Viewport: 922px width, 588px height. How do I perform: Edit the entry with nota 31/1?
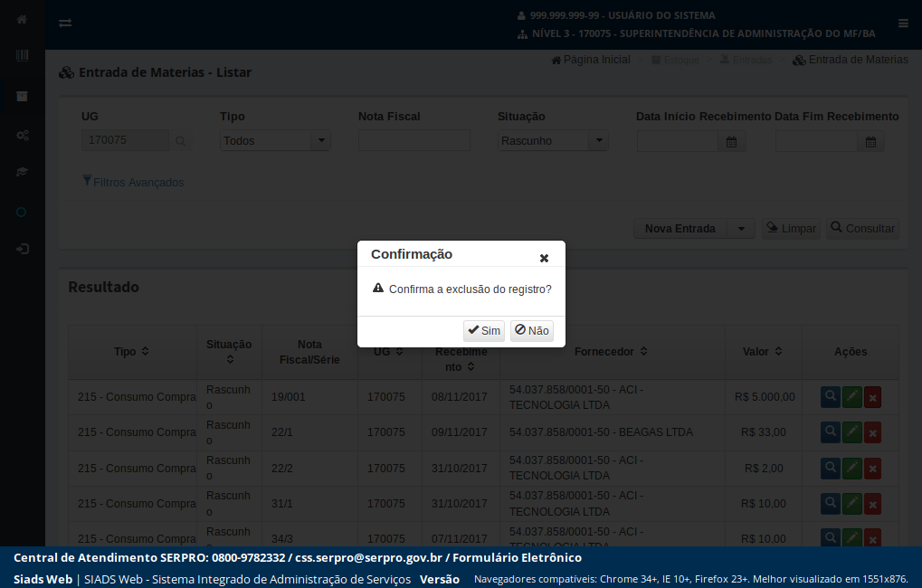tap(852, 504)
